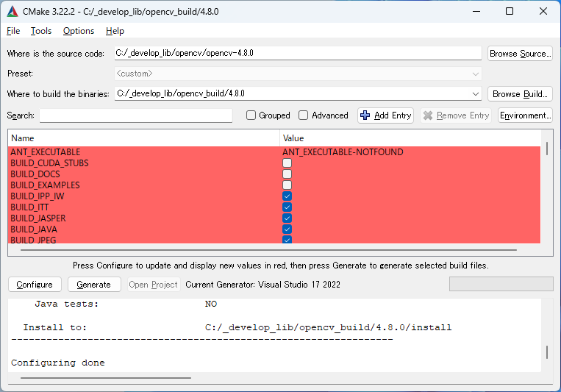Click the Value column header
The width and height of the screenshot is (561, 392).
[410, 138]
